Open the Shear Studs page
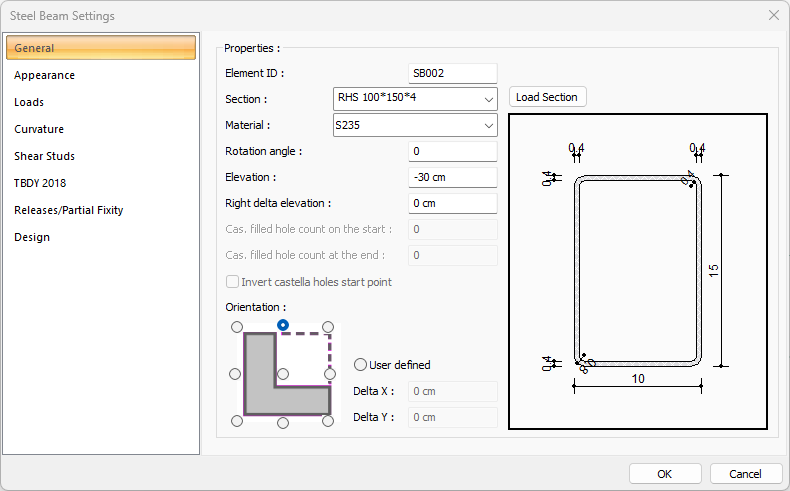The height and width of the screenshot is (491, 790). pyautogui.click(x=45, y=156)
